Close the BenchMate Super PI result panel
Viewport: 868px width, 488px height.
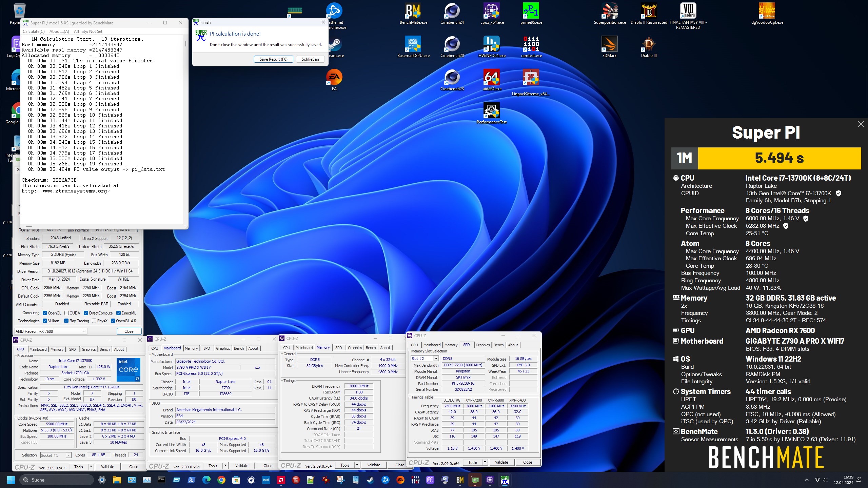861,124
